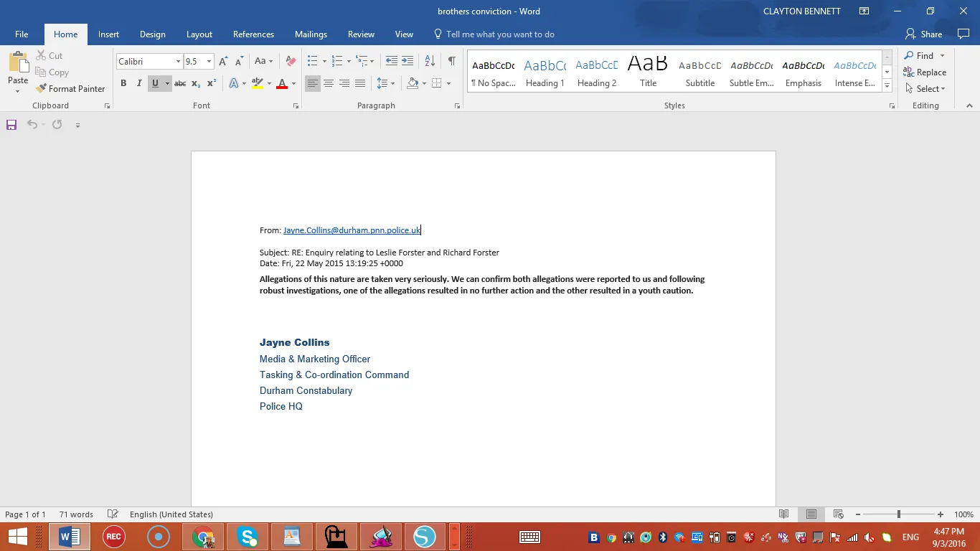Toggle Underline formatting
Screen dimensions: 980x551
pos(155,83)
